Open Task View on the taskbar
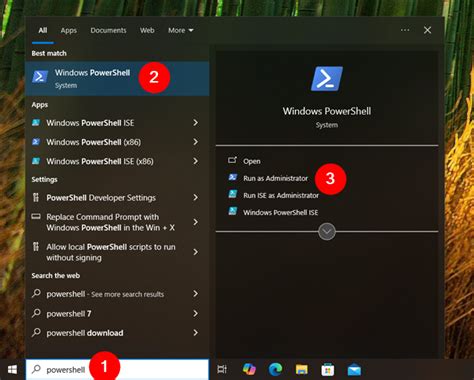Image resolution: width=474 pixels, height=380 pixels. click(222, 369)
